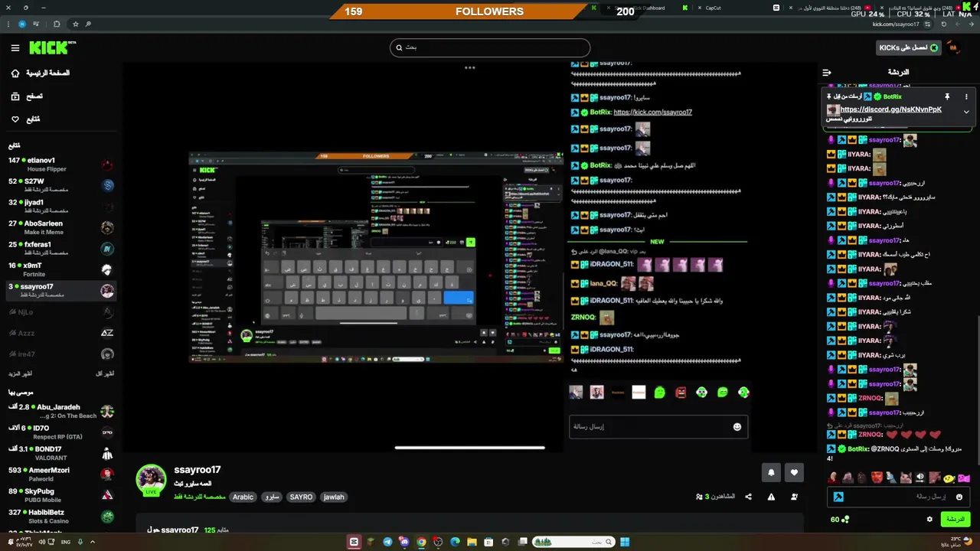The width and height of the screenshot is (980, 551).
Task: Open fxferas1 channel in the sidebar
Action: coord(61,249)
